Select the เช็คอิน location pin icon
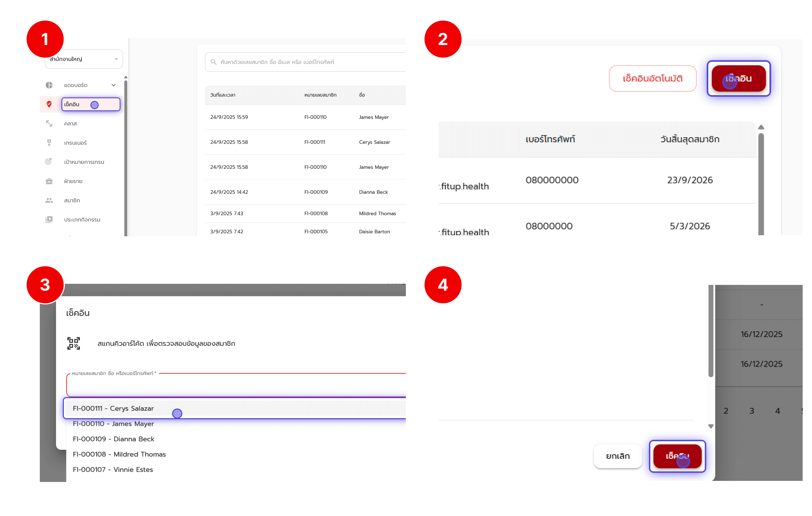The width and height of the screenshot is (812, 516). [49, 104]
